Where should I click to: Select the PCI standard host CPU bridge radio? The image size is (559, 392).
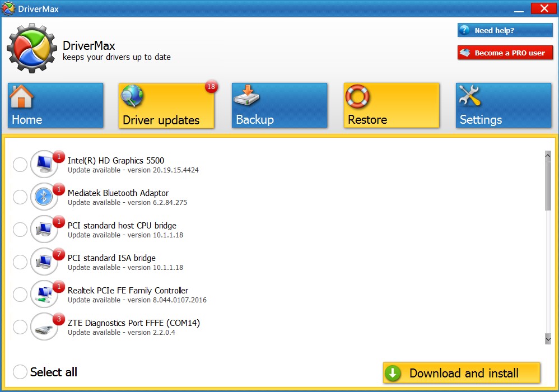coord(20,229)
